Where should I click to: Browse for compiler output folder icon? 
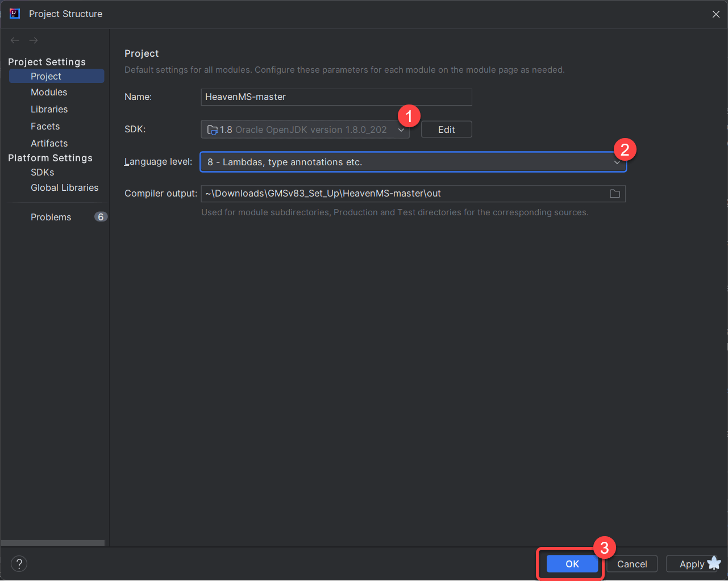(x=615, y=194)
